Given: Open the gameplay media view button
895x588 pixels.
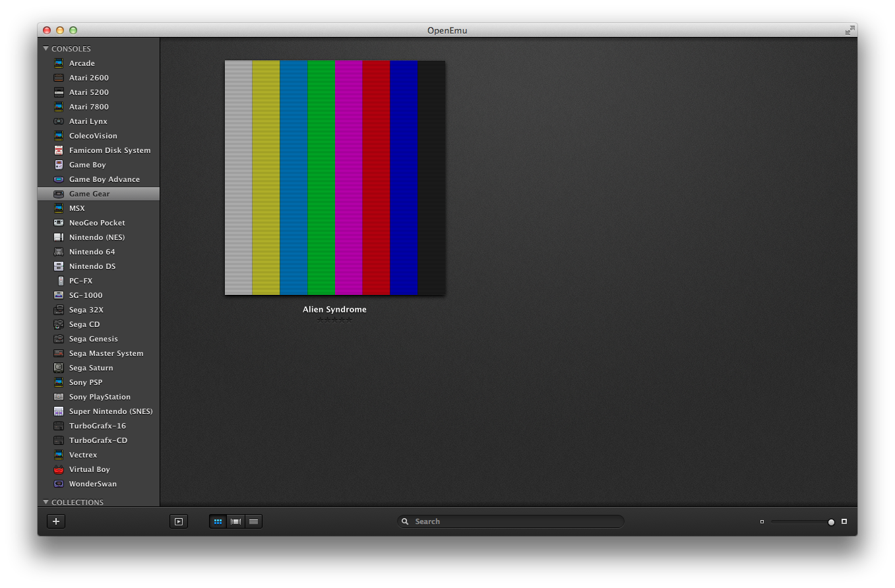Looking at the screenshot, I should pyautogui.click(x=179, y=521).
